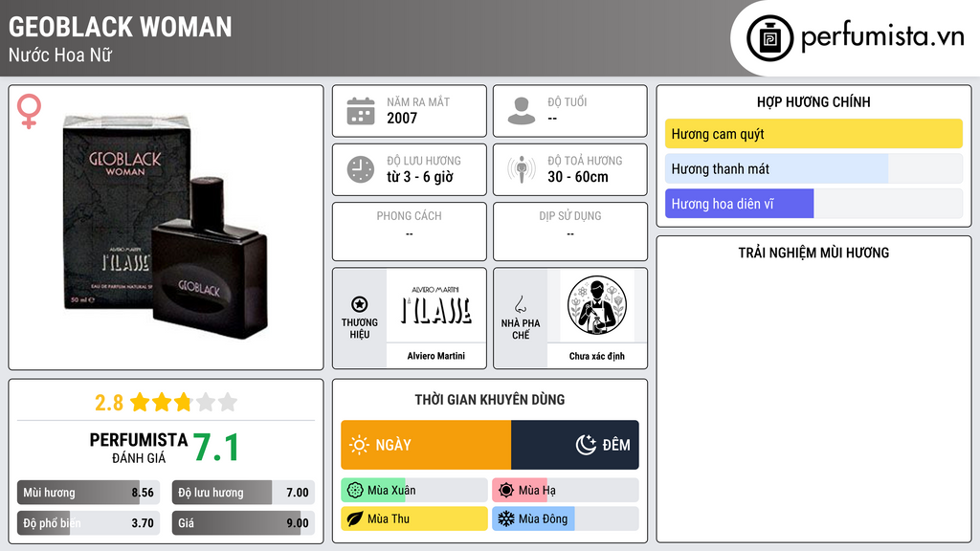Click the clock icon for longevity
The height and width of the screenshot is (551, 980).
point(361,169)
